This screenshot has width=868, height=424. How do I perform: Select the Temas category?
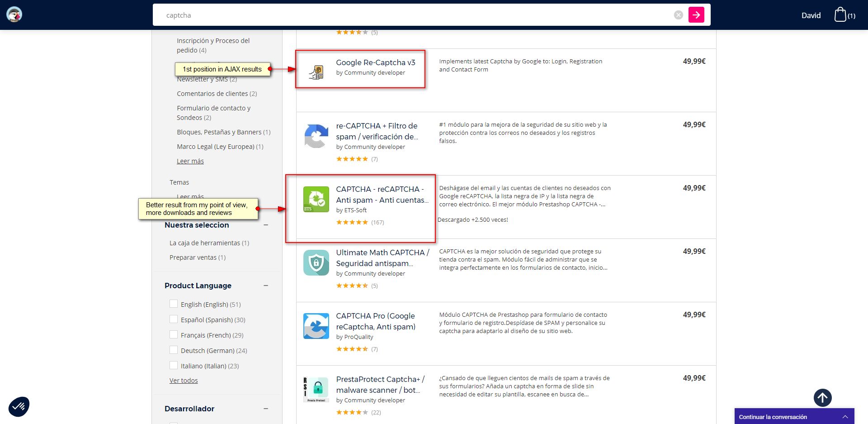point(179,182)
